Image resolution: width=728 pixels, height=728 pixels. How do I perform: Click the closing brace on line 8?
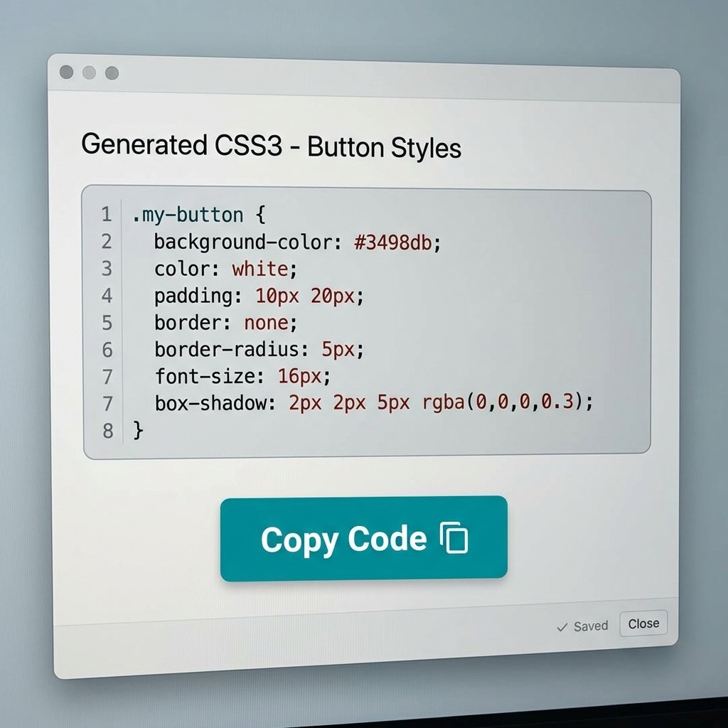[x=138, y=430]
